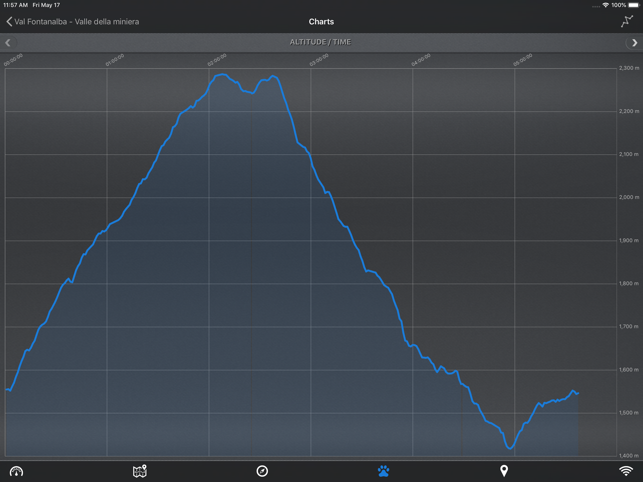Open the route graph icon in top right
Image resolution: width=643 pixels, height=482 pixels.
click(x=627, y=21)
